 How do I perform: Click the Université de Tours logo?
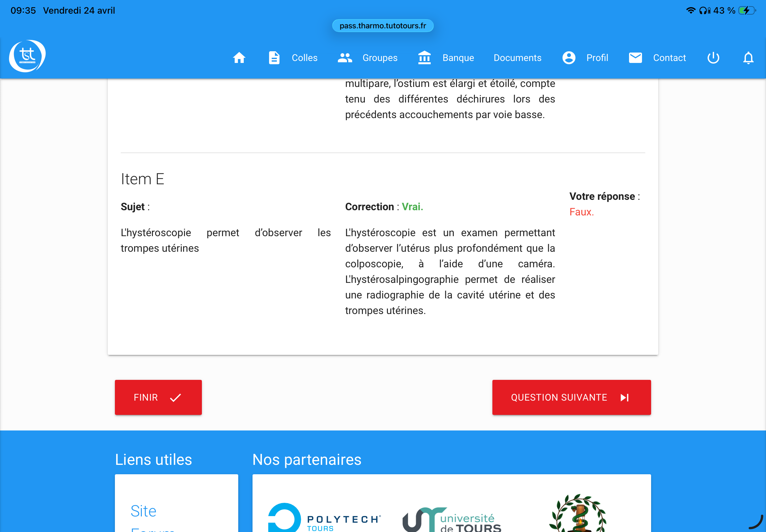point(452,520)
